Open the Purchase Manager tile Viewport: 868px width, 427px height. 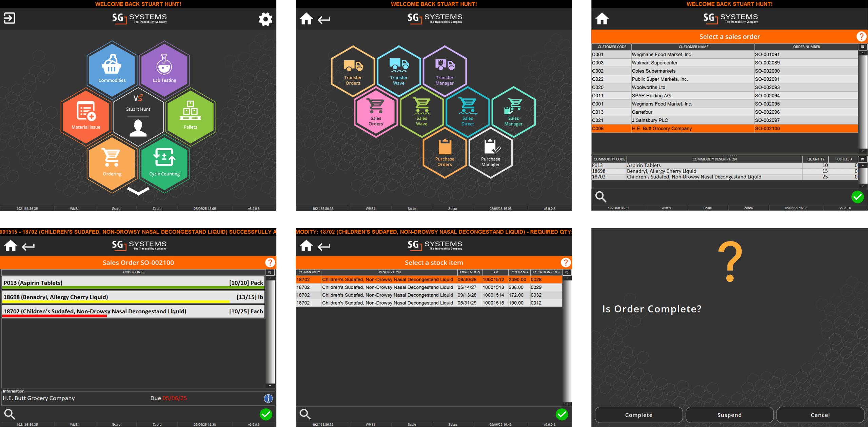[491, 153]
